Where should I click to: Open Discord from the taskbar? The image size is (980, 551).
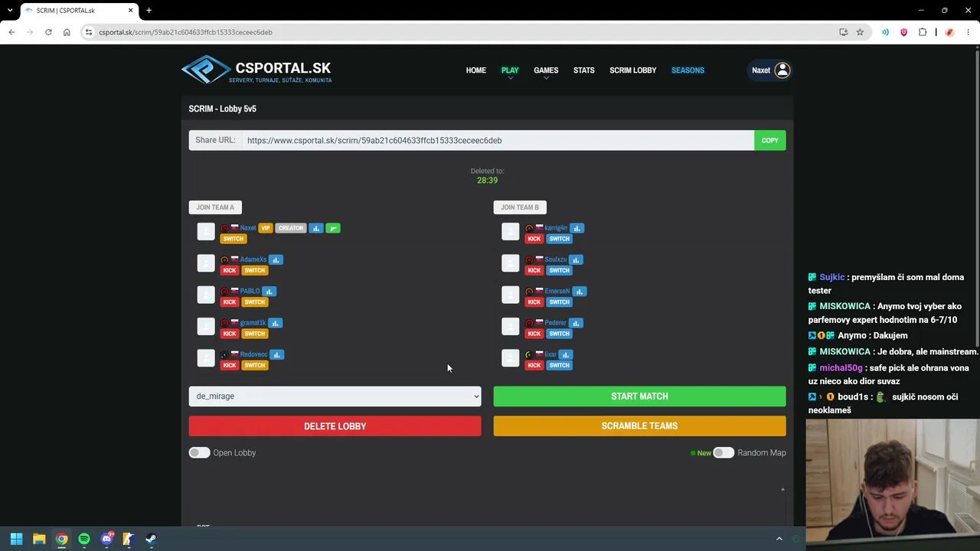point(106,539)
